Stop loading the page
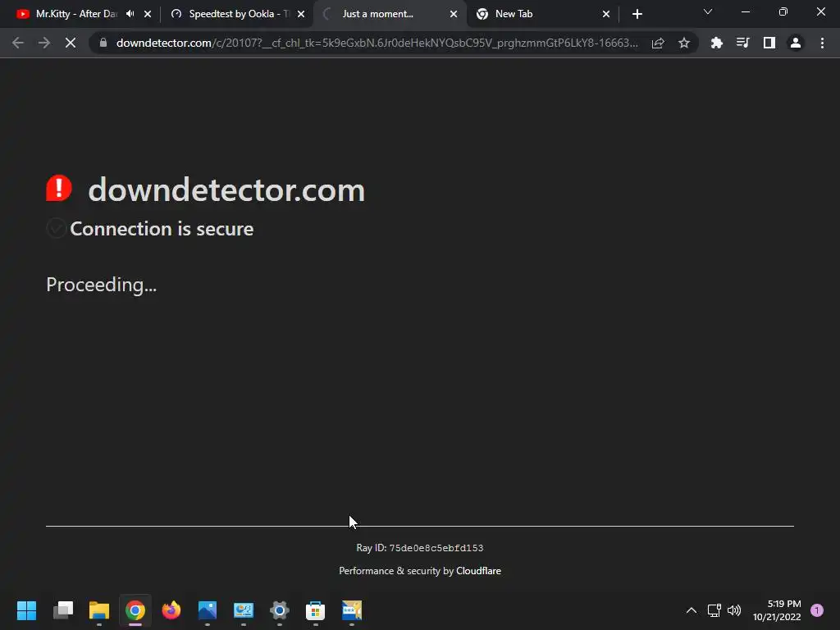840x630 pixels. tap(71, 43)
